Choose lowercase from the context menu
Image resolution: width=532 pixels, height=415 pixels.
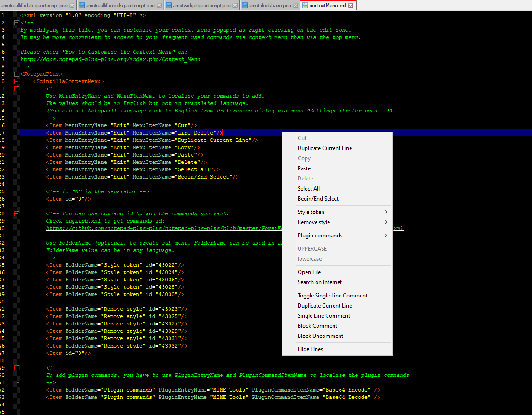pyautogui.click(x=337, y=259)
